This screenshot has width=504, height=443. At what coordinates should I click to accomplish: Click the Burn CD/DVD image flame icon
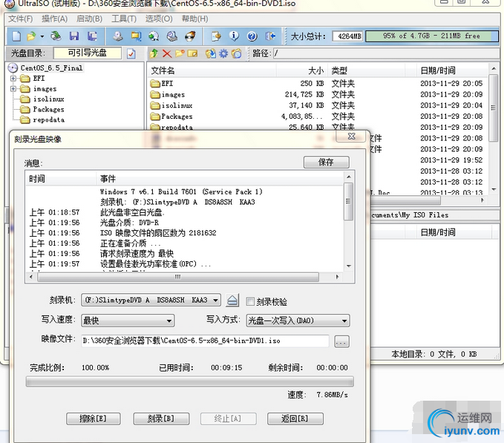190,36
